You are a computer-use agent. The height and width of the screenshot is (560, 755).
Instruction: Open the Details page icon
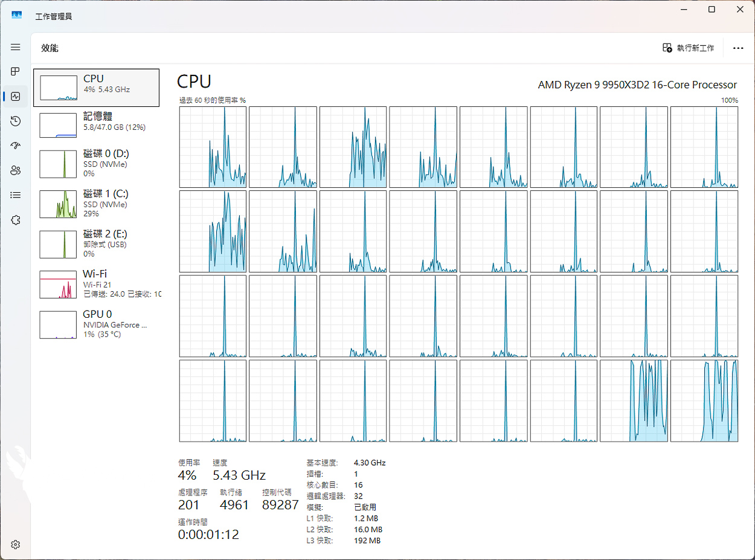[x=16, y=195]
